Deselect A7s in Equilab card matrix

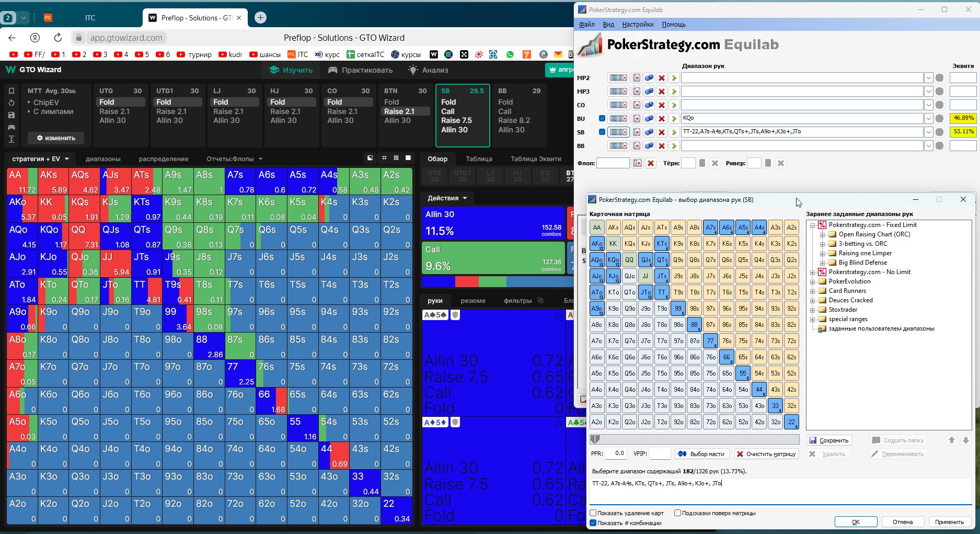(x=710, y=228)
